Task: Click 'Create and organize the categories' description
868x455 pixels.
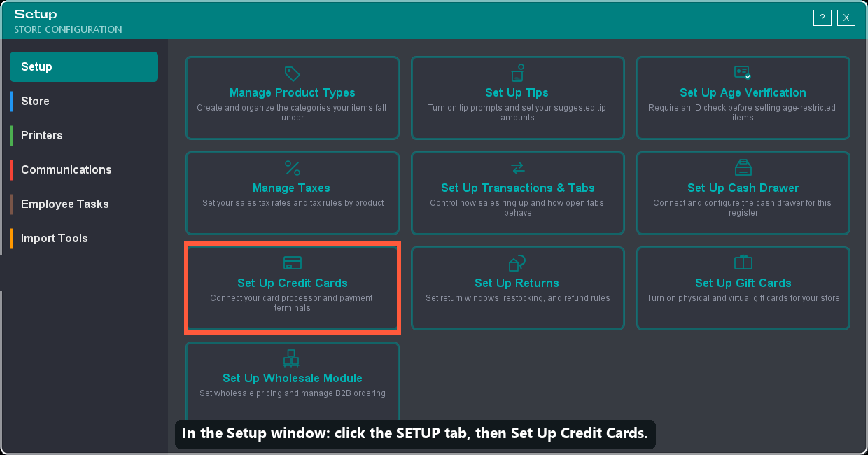Action: click(x=293, y=113)
